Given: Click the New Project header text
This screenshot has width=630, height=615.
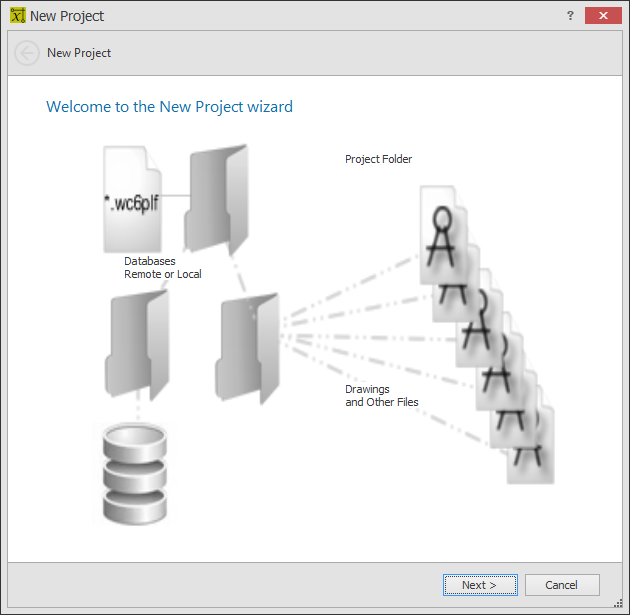Looking at the screenshot, I should click(79, 53).
